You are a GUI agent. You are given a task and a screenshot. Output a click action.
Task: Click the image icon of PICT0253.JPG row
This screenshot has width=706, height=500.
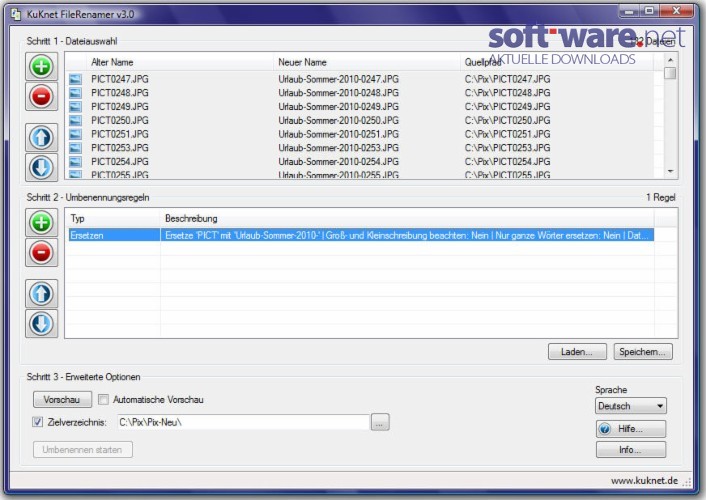point(75,148)
